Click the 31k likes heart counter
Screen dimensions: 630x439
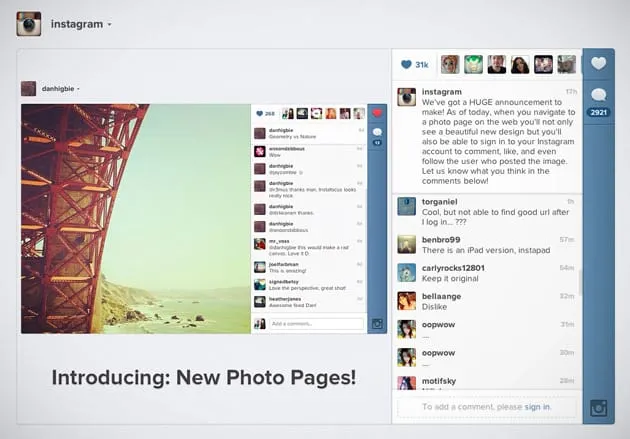tap(415, 64)
